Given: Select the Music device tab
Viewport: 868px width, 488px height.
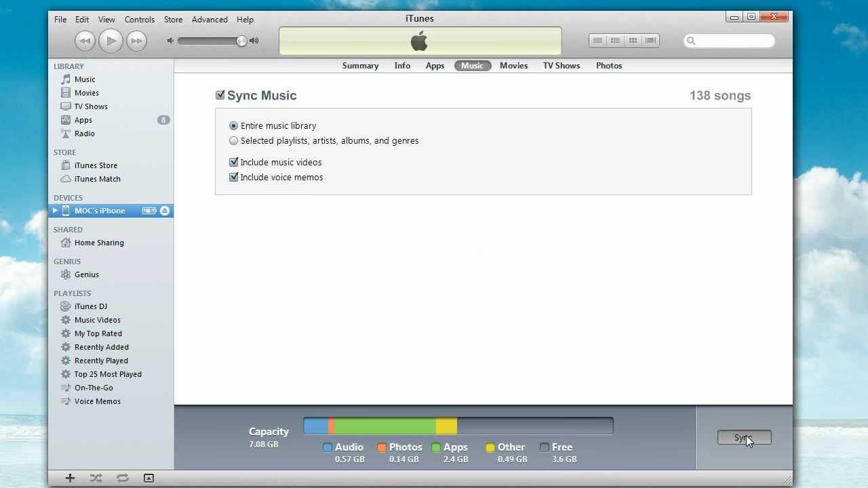Looking at the screenshot, I should click(x=473, y=66).
